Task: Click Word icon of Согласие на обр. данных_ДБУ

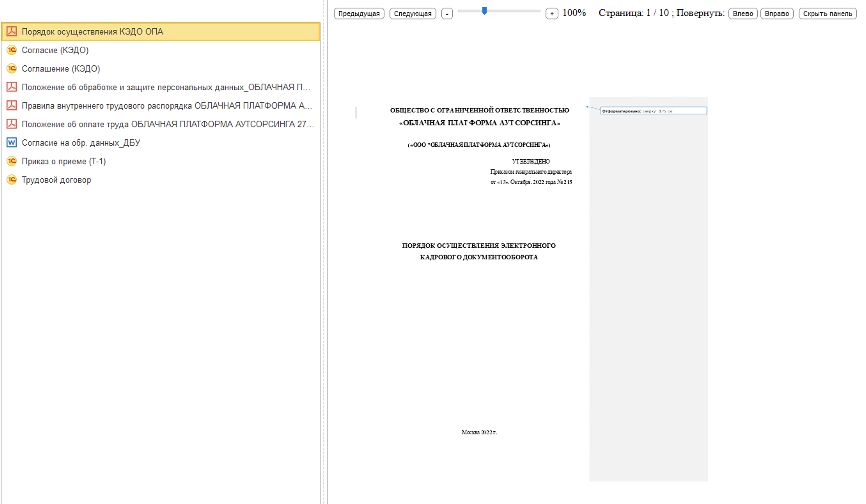Action: coord(12,142)
